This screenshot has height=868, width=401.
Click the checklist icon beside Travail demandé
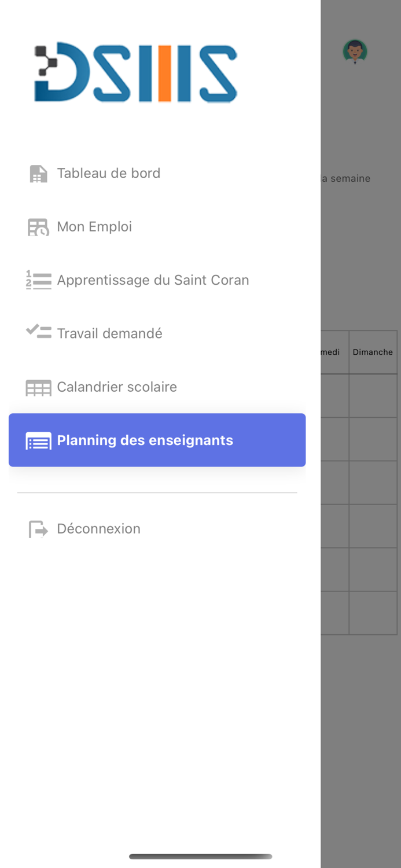tap(38, 332)
